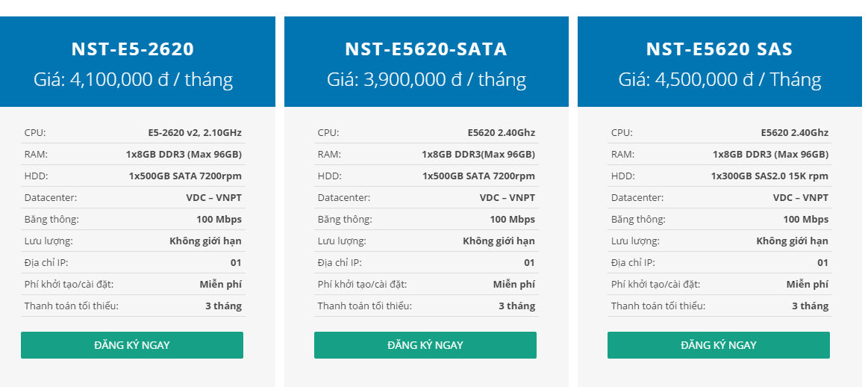Click E5-2620 v2, 2.10GHz CPU value
The image size is (868, 387).
pyautogui.click(x=195, y=132)
